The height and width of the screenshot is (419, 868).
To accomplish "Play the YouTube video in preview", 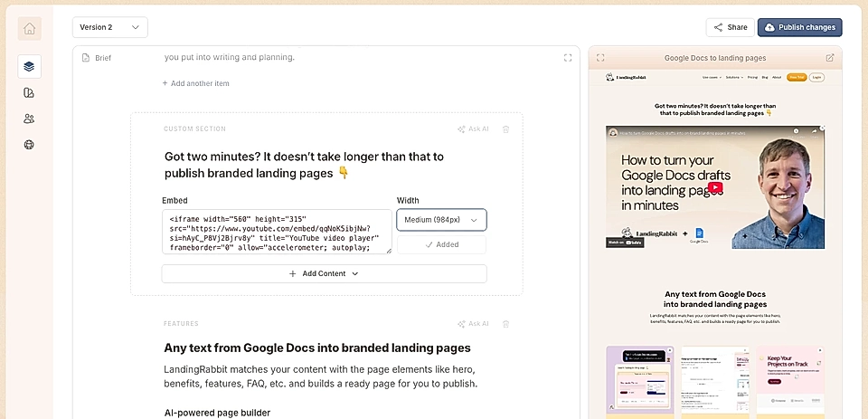I will (x=714, y=187).
